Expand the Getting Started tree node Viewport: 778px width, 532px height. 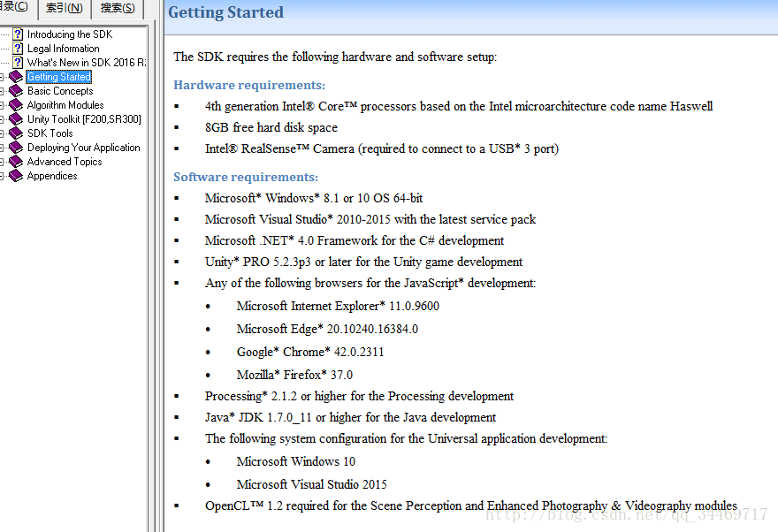coord(2,77)
